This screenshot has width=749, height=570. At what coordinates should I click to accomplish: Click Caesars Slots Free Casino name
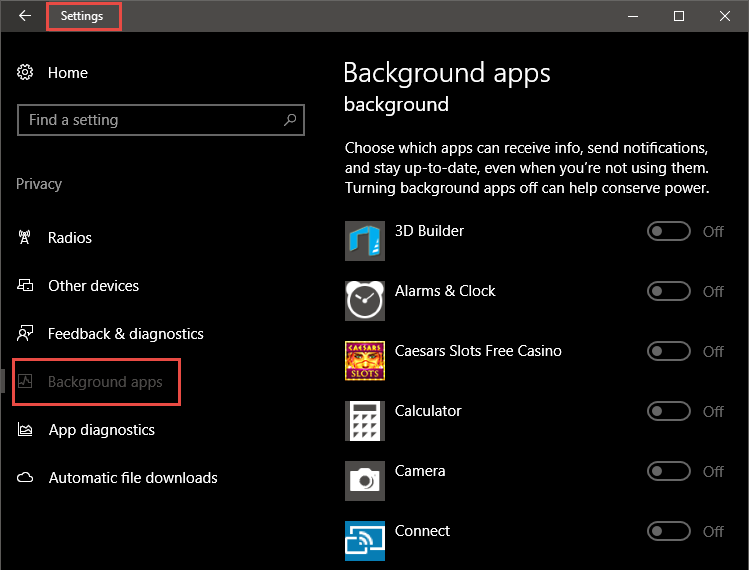tap(478, 351)
